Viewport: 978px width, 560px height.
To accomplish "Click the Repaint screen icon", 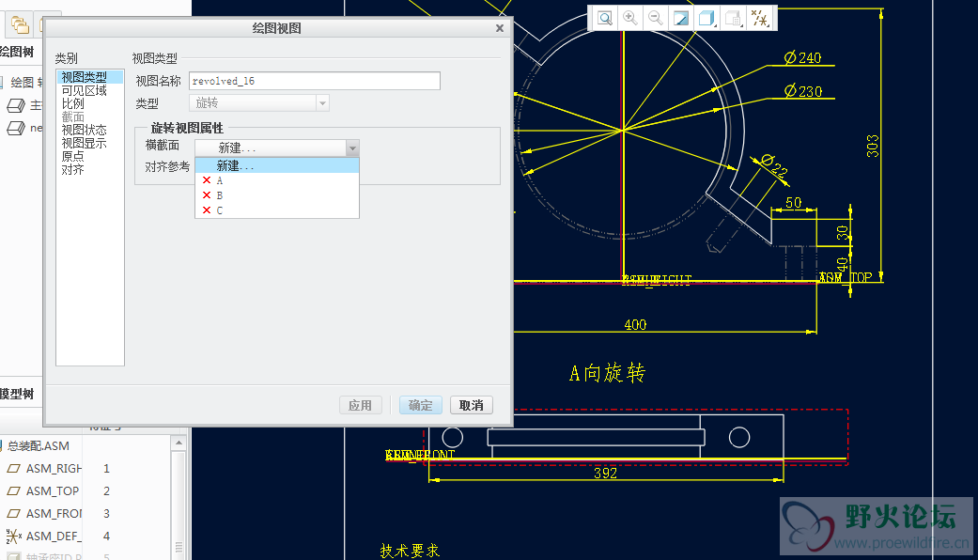I will 681,18.
